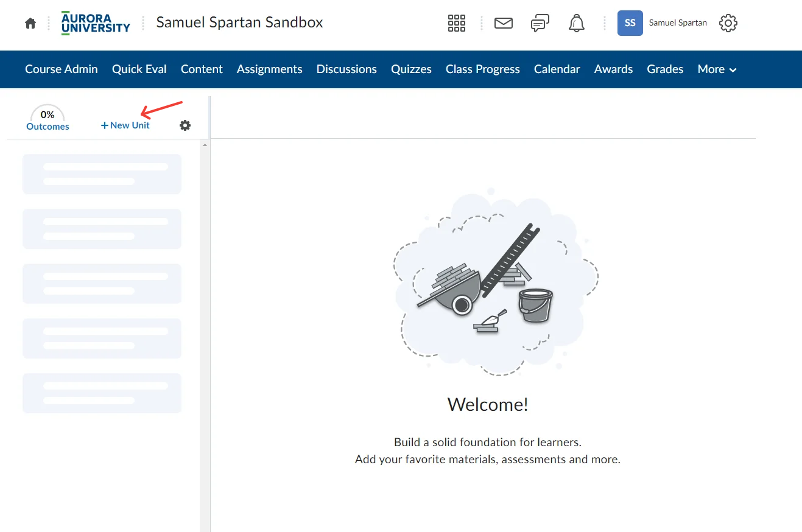Open the Aurora University logo link
The image size is (802, 532).
tap(96, 23)
